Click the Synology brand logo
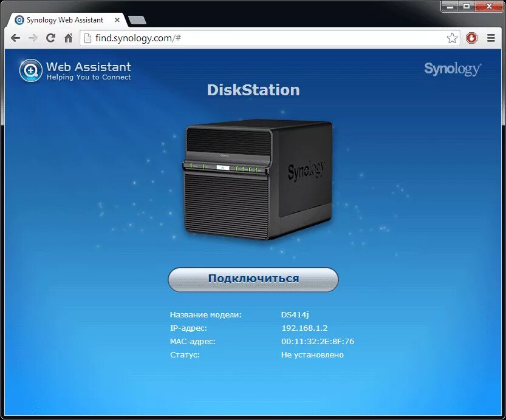The width and height of the screenshot is (506, 420). click(453, 69)
